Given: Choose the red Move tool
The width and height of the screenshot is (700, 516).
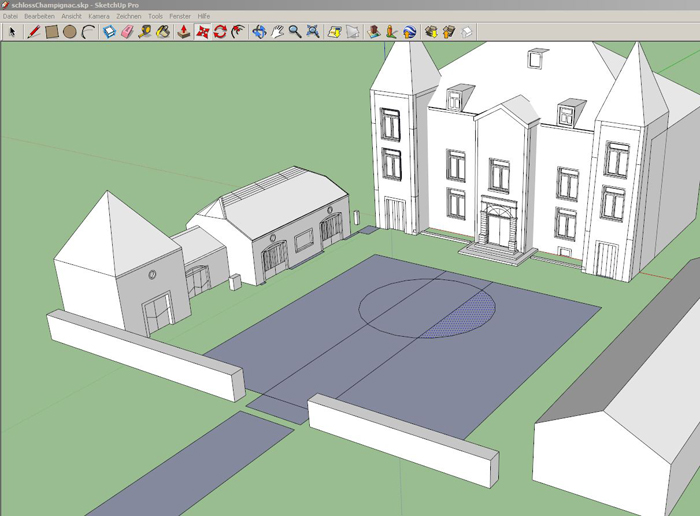Looking at the screenshot, I should point(203,32).
